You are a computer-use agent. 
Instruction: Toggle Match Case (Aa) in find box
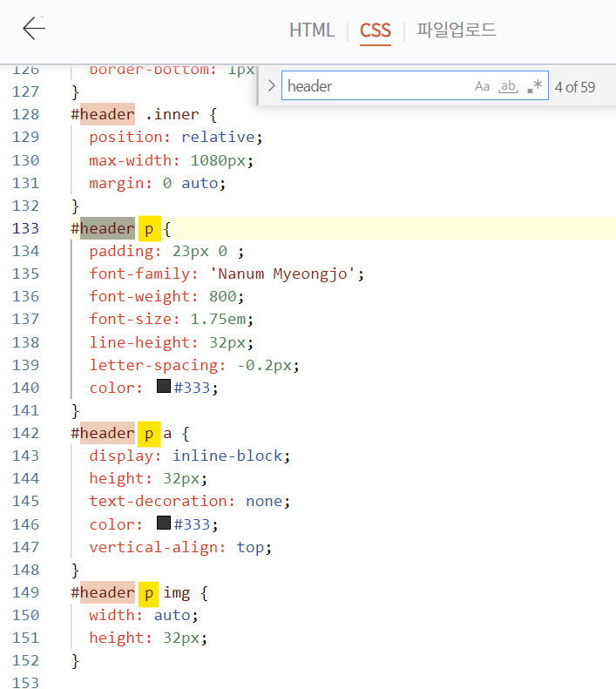482,86
